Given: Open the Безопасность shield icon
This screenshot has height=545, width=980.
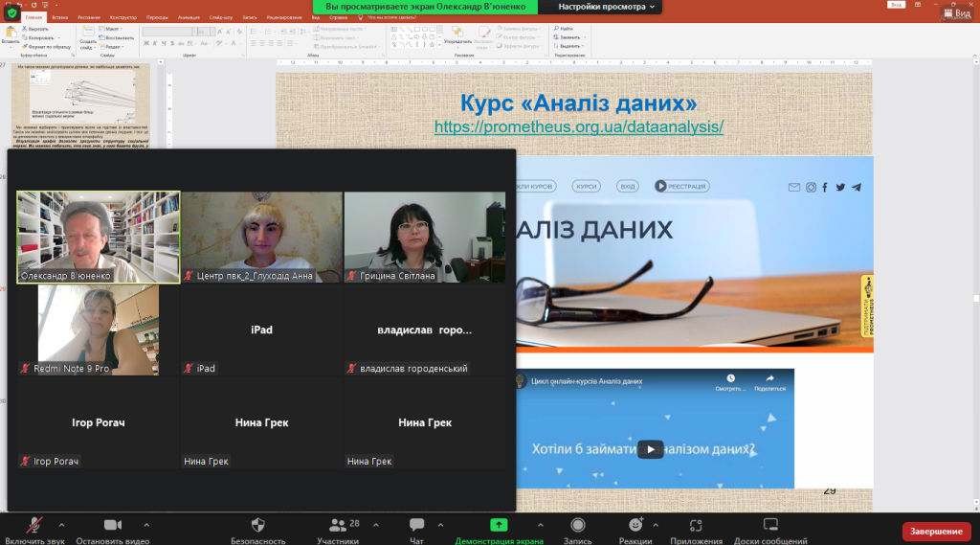Looking at the screenshot, I should click(257, 526).
